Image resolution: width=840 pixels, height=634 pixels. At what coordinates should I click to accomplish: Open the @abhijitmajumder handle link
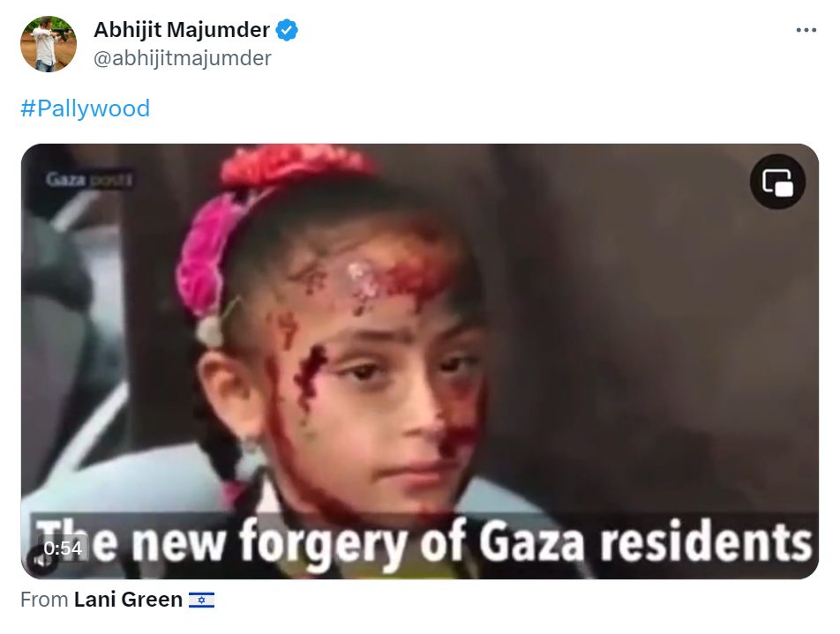coord(183,58)
